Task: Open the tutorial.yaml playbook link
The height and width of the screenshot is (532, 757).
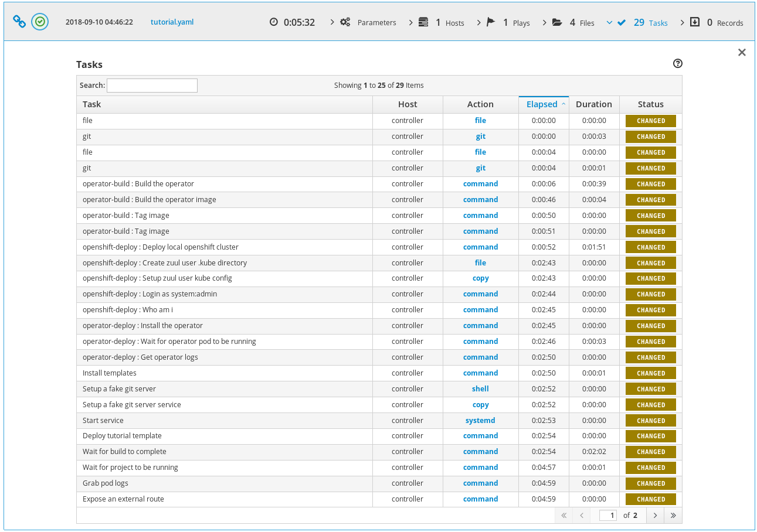Action: [172, 22]
